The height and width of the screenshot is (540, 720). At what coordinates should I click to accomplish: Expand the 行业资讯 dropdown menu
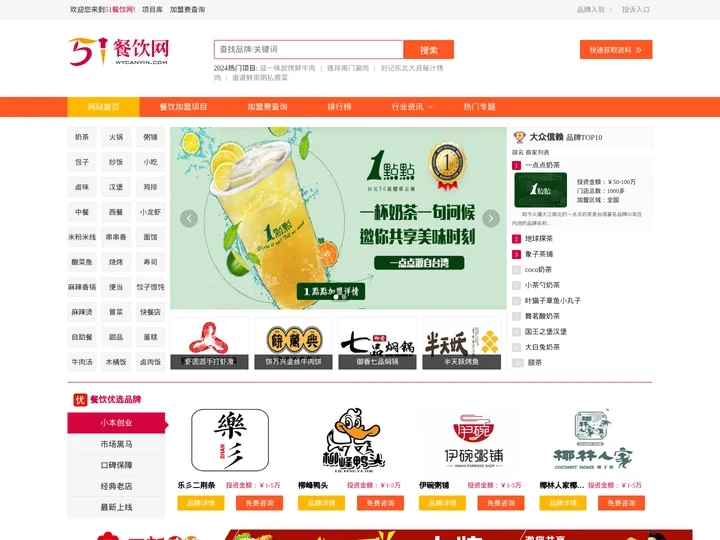412,107
